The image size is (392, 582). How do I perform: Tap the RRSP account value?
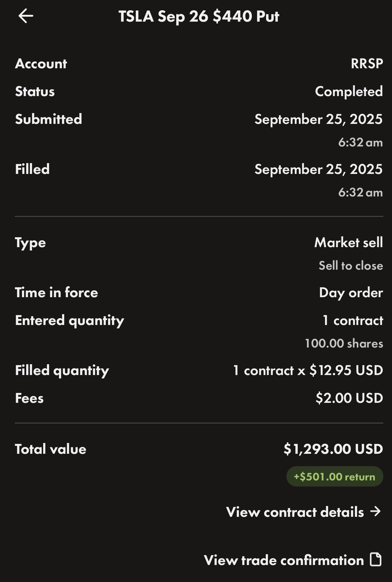[367, 64]
